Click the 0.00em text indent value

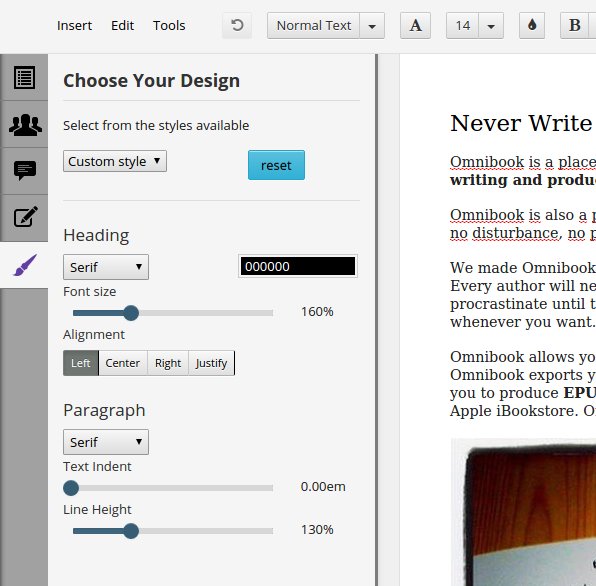[x=323, y=486]
